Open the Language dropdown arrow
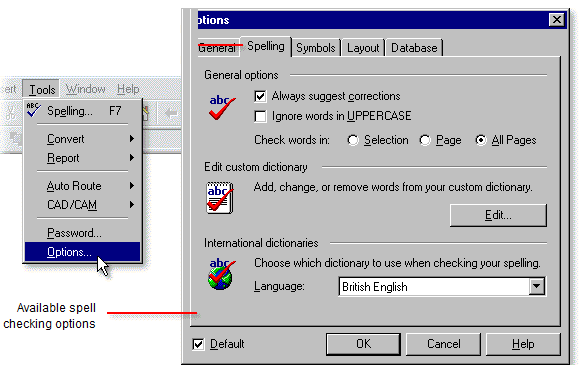The width and height of the screenshot is (579, 365). pyautogui.click(x=537, y=287)
